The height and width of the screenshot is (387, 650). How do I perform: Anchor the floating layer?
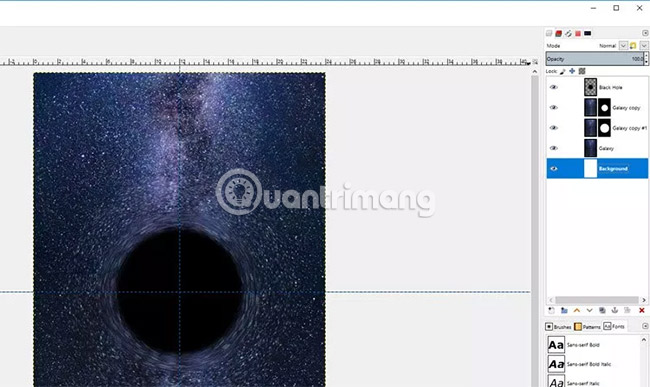click(x=615, y=310)
